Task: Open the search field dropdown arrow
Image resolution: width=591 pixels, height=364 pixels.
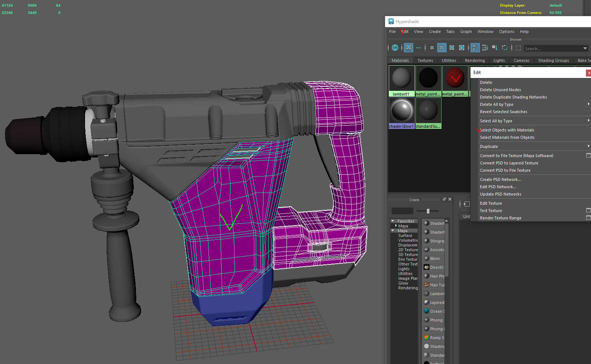Action: pos(585,48)
